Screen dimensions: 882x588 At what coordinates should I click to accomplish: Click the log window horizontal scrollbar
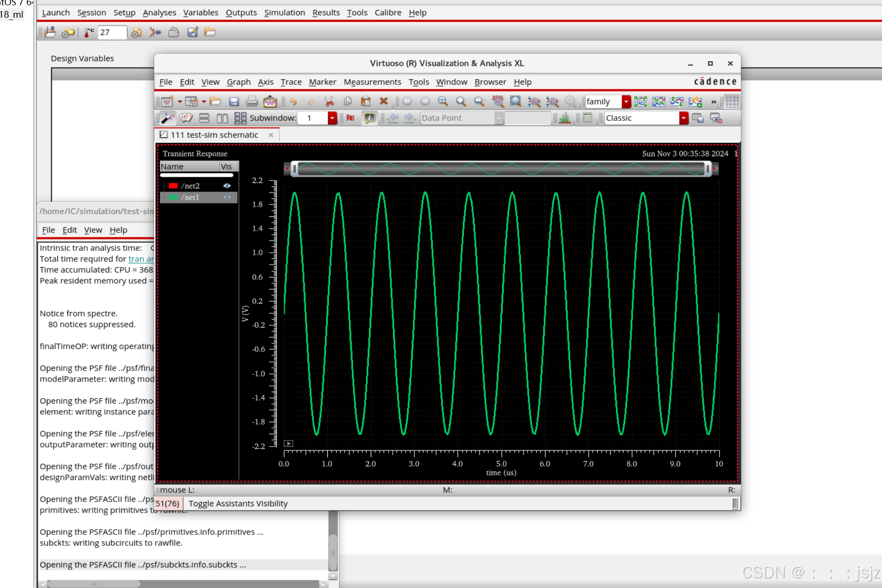(x=94, y=584)
